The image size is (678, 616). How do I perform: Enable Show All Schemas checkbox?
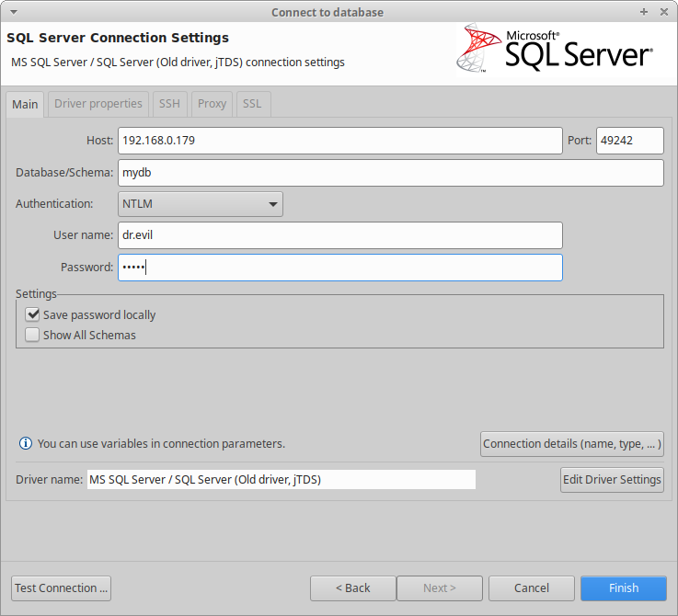pyautogui.click(x=32, y=335)
